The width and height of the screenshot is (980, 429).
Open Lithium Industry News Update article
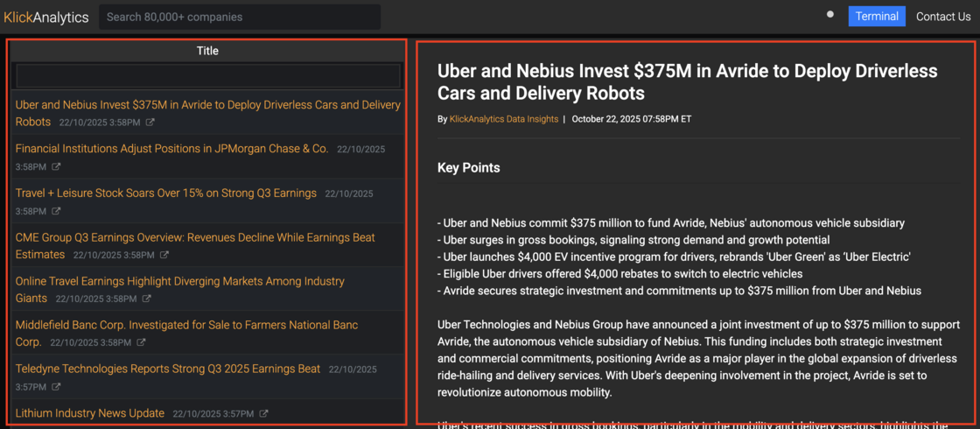(x=90, y=413)
